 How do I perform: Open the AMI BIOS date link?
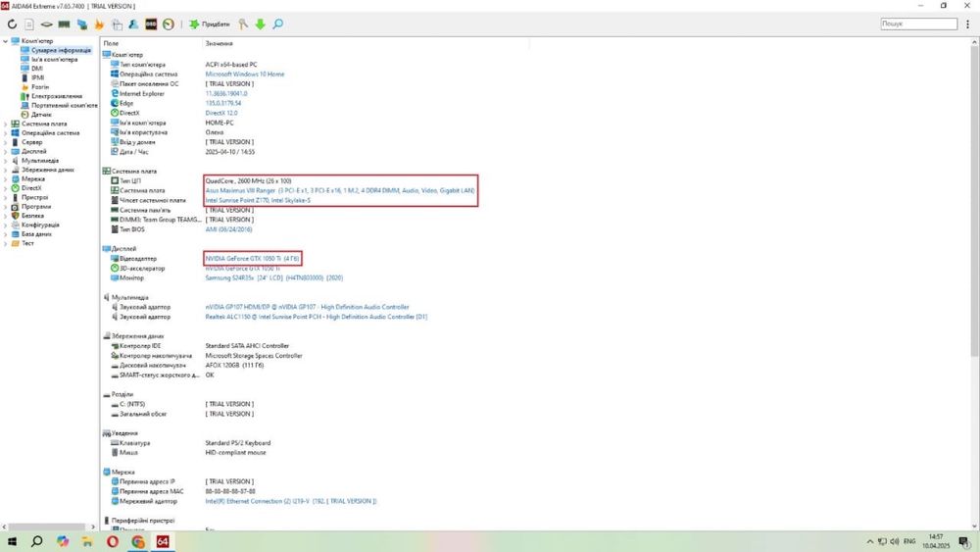(x=228, y=229)
